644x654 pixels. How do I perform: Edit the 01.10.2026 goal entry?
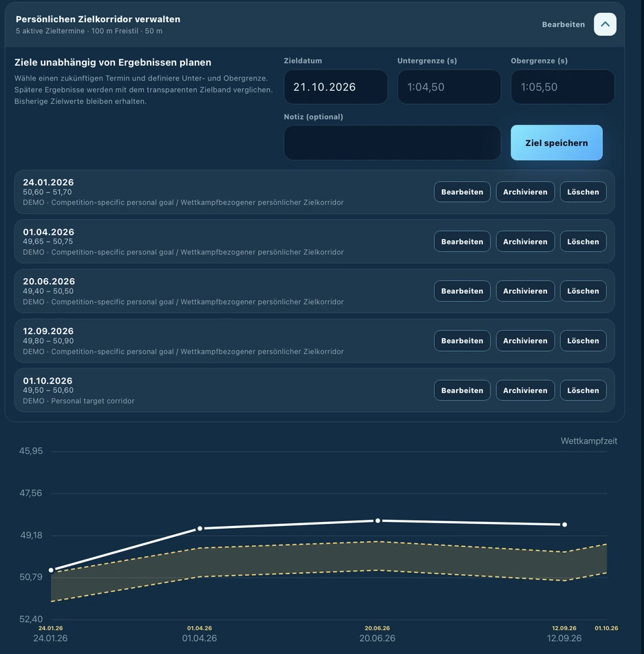[462, 390]
